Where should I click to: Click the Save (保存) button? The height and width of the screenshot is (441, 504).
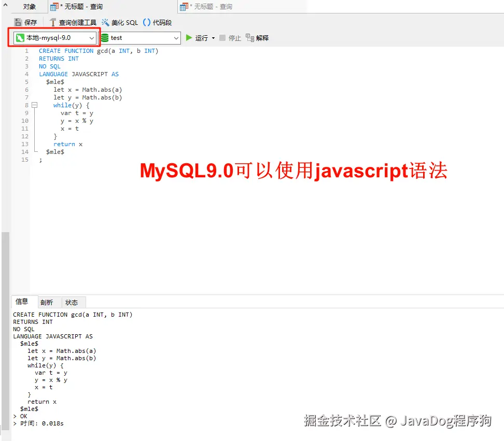point(26,22)
